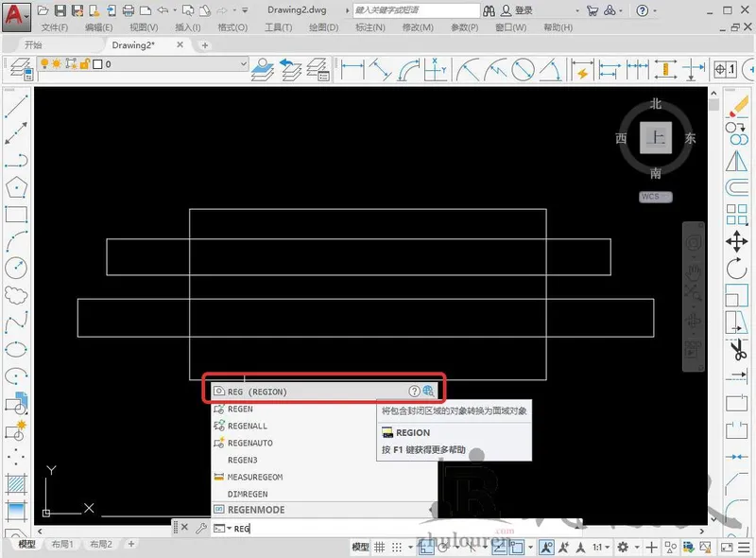Screen dimensions: 756x558
Task: Expand the undo history dropdown arrow
Action: [175, 10]
